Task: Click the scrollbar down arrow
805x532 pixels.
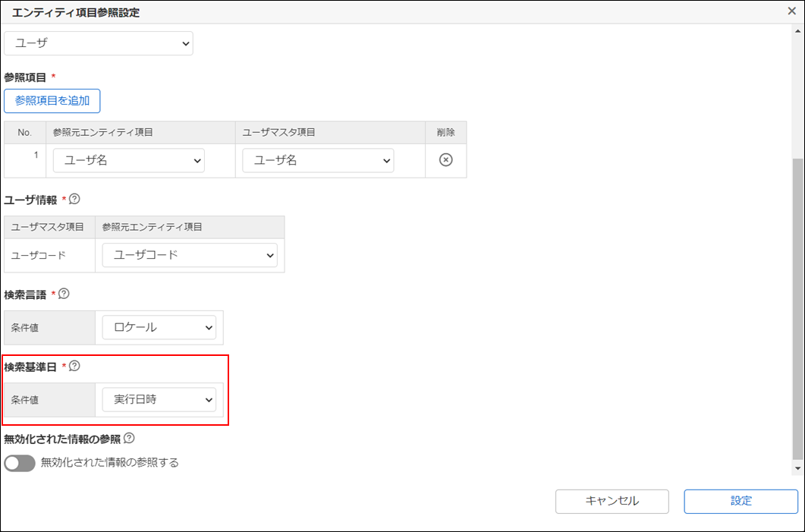Action: 797,468
